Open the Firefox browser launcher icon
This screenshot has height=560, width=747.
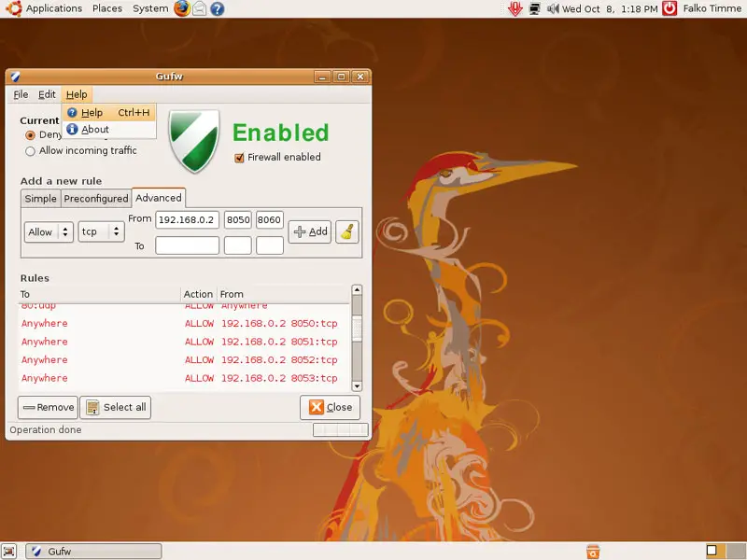click(181, 8)
